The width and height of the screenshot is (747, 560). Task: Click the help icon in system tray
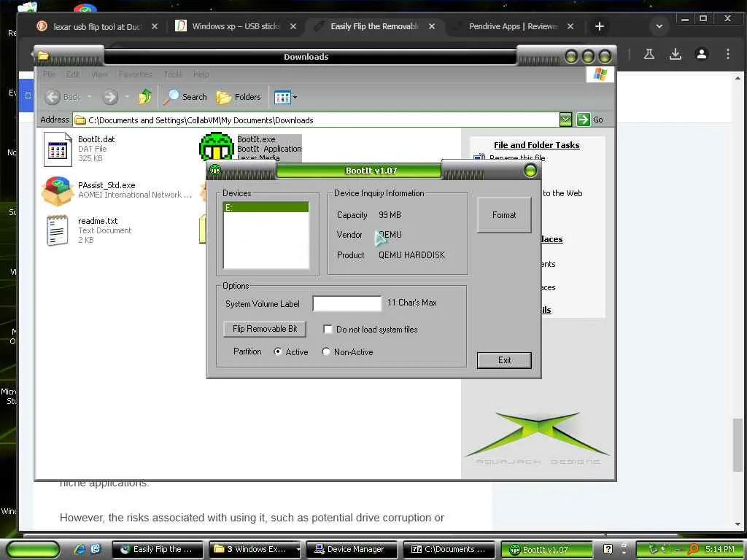click(x=608, y=549)
